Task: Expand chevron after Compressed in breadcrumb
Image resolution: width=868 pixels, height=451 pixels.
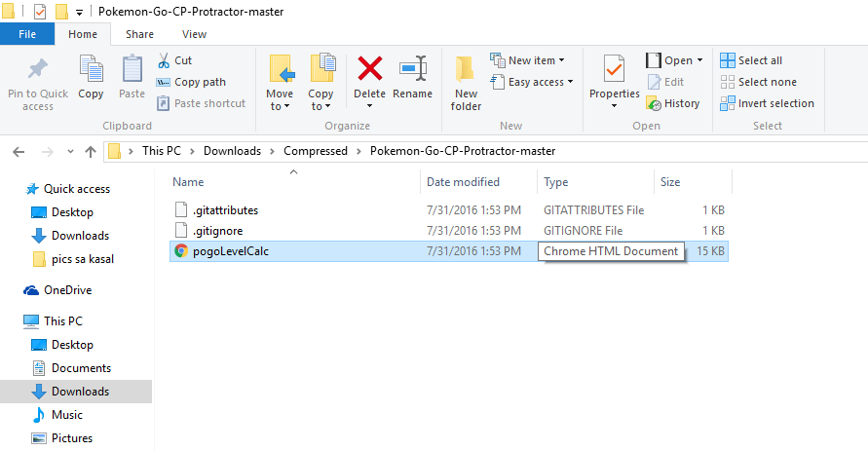Action: 359,151
